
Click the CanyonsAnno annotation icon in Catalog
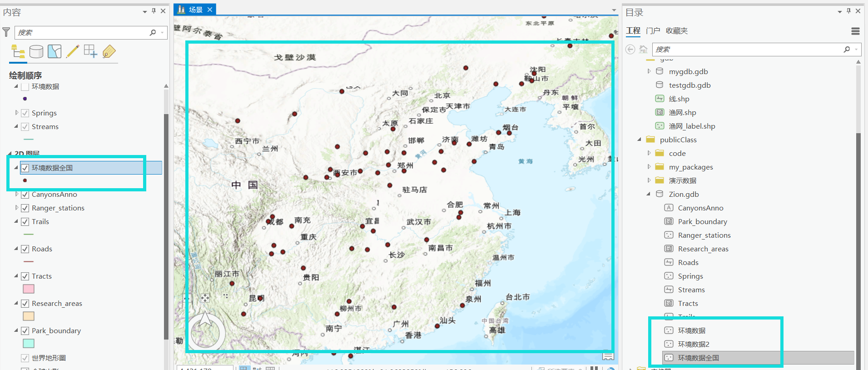669,208
